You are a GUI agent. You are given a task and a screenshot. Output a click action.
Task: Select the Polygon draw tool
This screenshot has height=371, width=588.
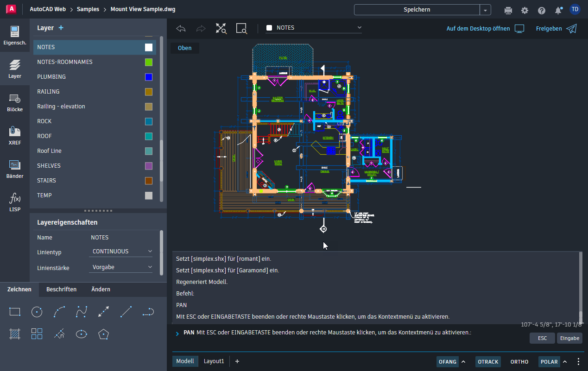pyautogui.click(x=104, y=333)
